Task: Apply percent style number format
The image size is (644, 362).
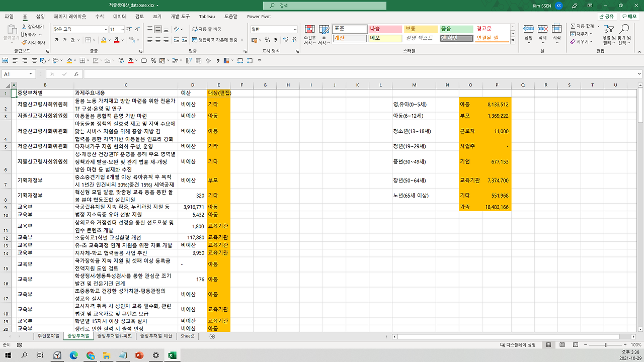Action: tap(267, 40)
